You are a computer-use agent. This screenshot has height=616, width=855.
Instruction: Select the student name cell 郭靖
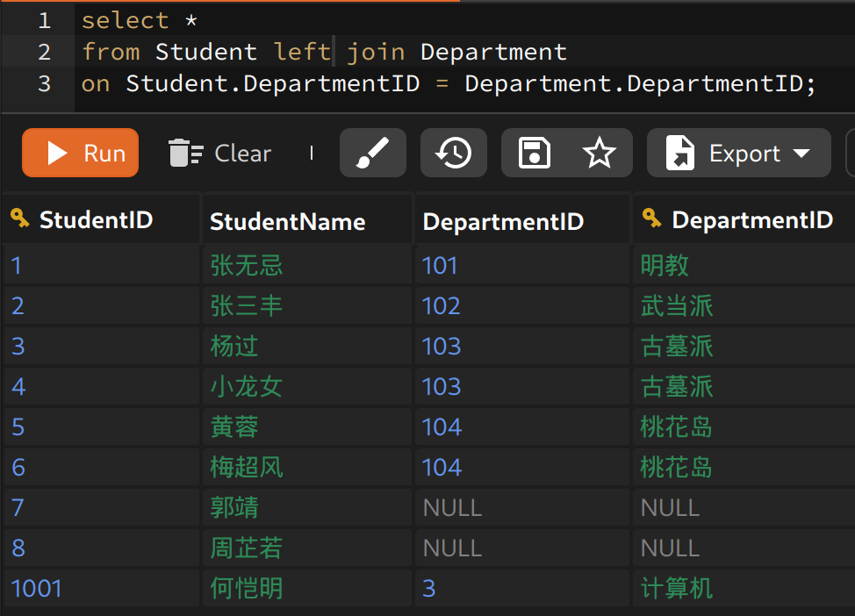click(234, 507)
